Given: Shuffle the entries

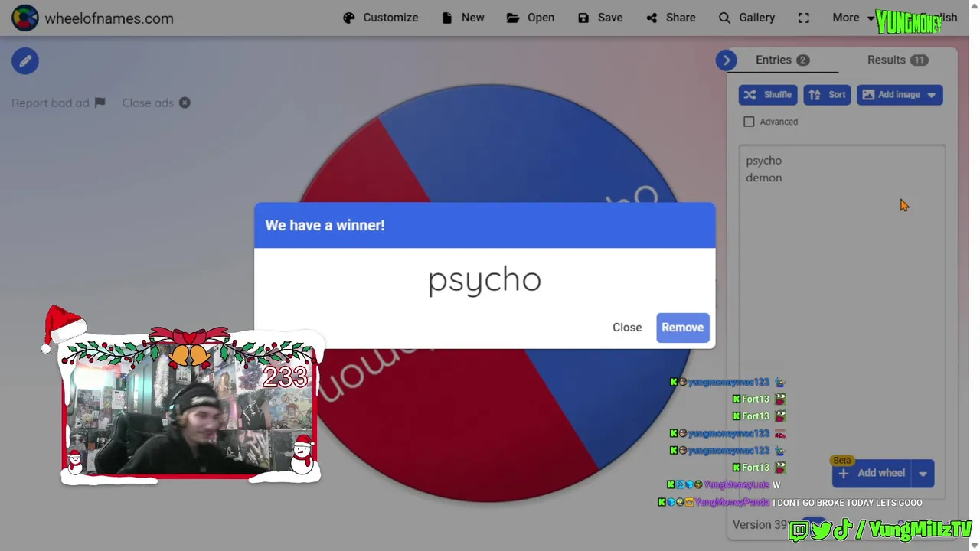Looking at the screenshot, I should [x=768, y=95].
